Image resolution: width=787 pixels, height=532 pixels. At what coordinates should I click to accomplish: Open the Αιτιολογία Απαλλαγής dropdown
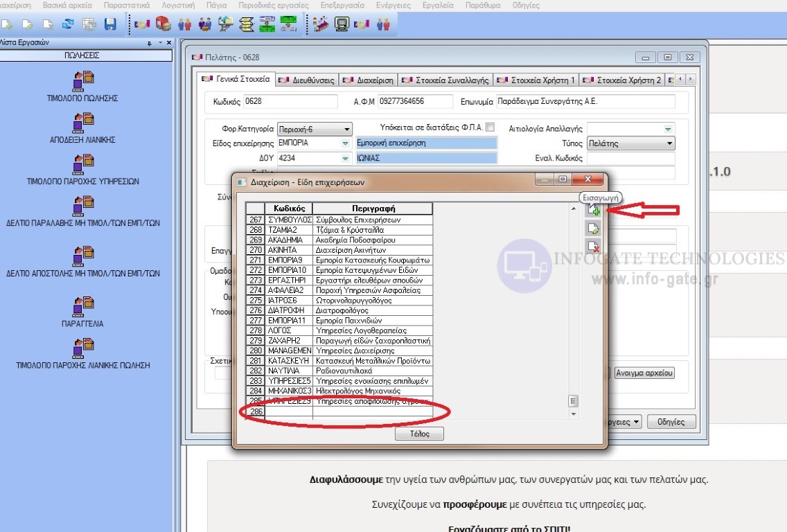668,129
